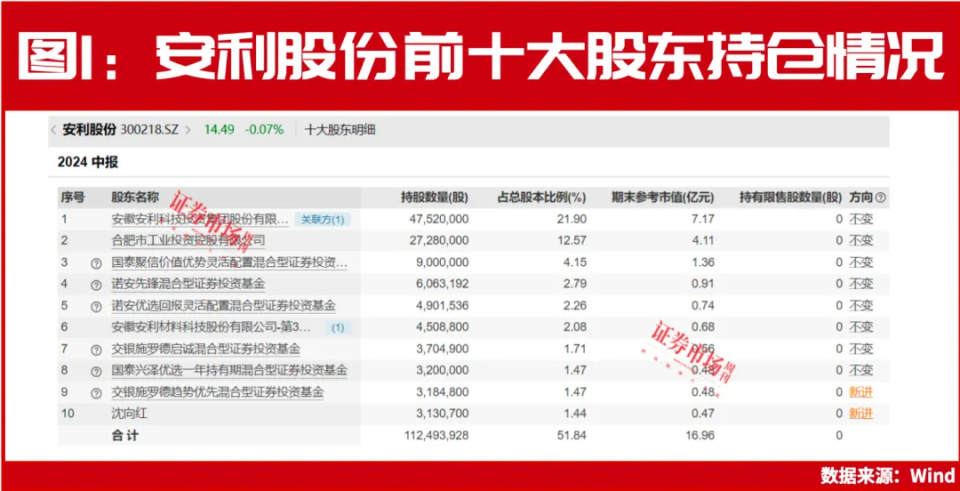Open info icon for 诺安优选回报 fund row
This screenshot has height=491, width=960.
(x=96, y=306)
